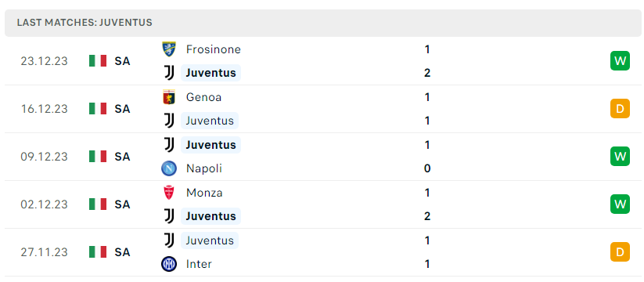Screen dimensions: 644x282
Task: Select the Inter team name
Action: [x=200, y=264]
